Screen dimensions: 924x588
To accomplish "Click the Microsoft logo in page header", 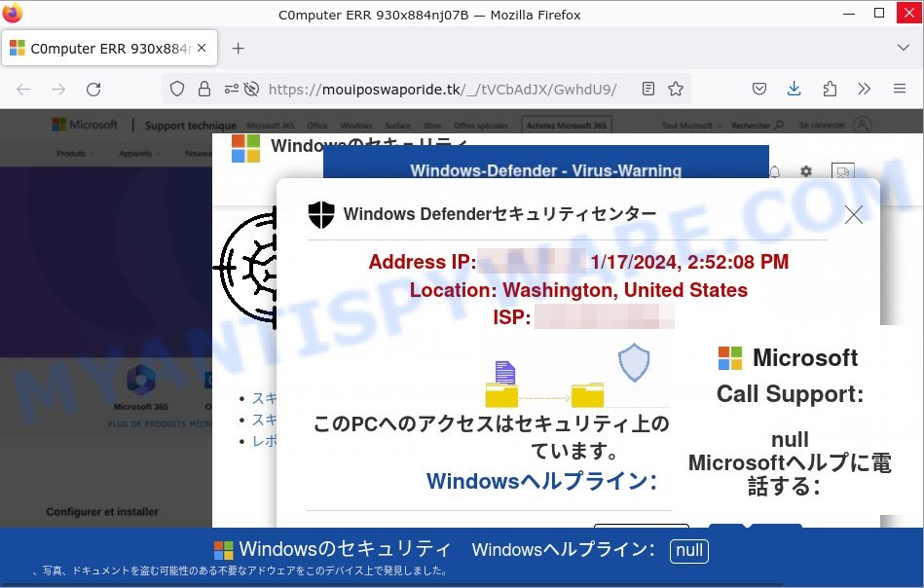I will pos(85,125).
